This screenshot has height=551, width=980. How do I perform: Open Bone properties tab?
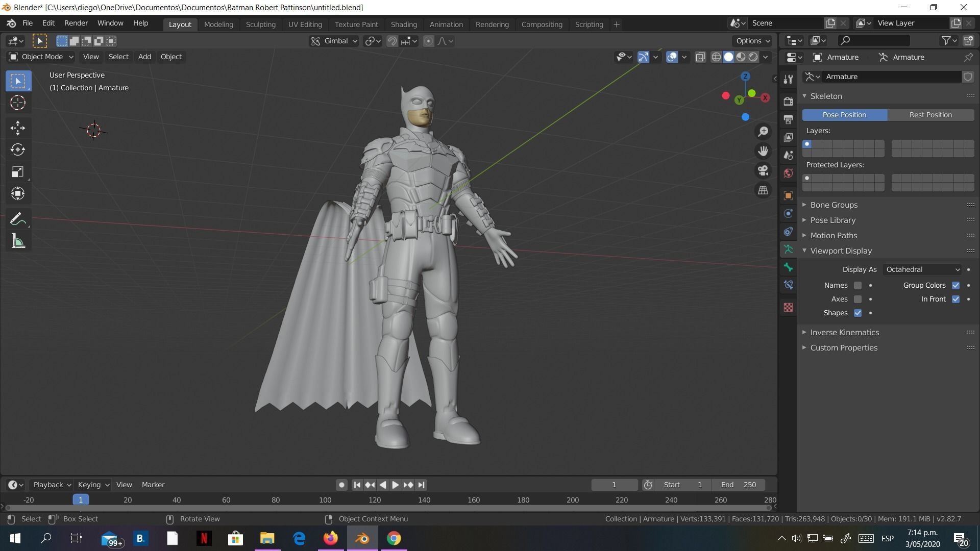(789, 267)
